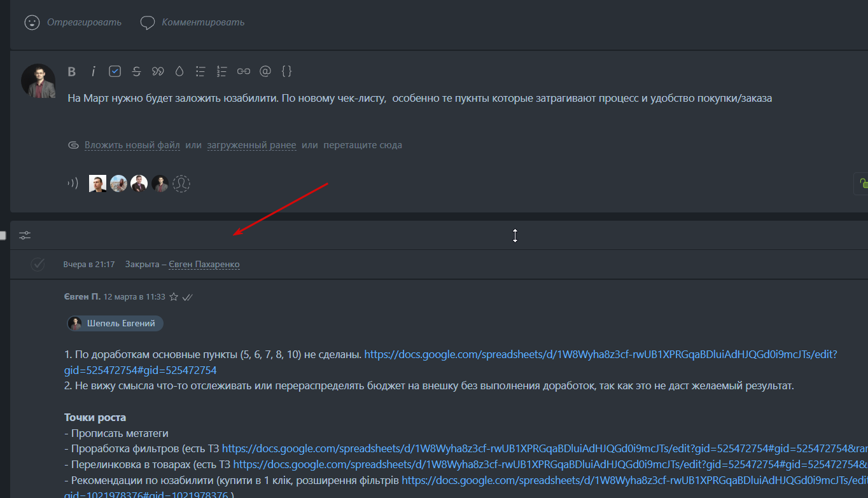The image size is (868, 498).
Task: Click the загруженный ранее link
Action: tap(251, 145)
